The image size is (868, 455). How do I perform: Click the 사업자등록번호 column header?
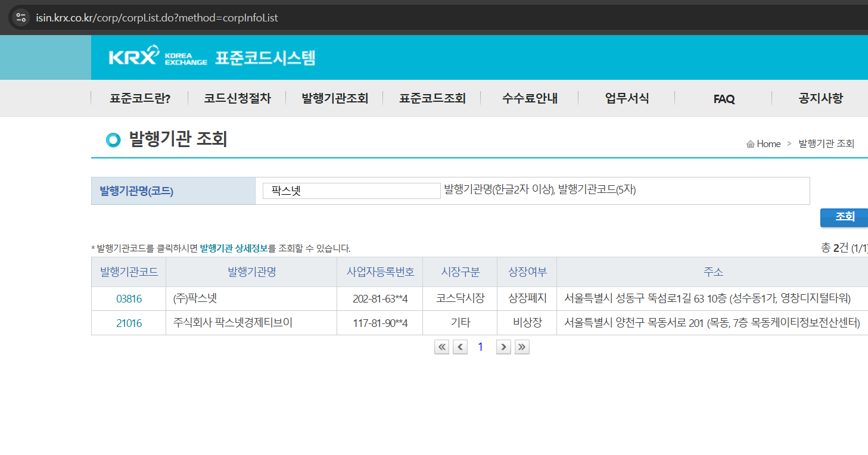click(x=380, y=272)
